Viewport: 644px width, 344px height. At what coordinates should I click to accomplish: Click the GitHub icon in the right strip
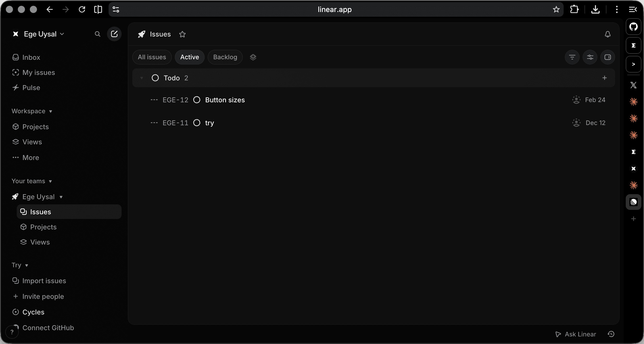point(634,26)
